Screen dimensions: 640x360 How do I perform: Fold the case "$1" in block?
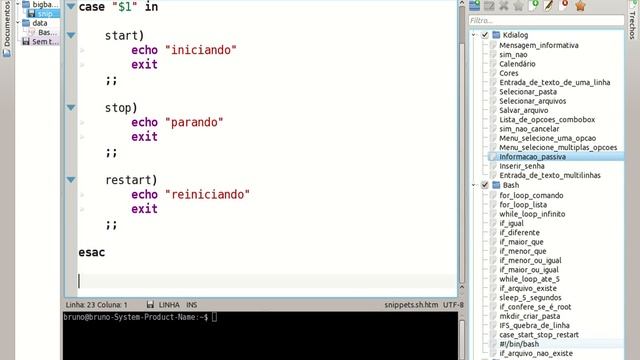(71, 7)
